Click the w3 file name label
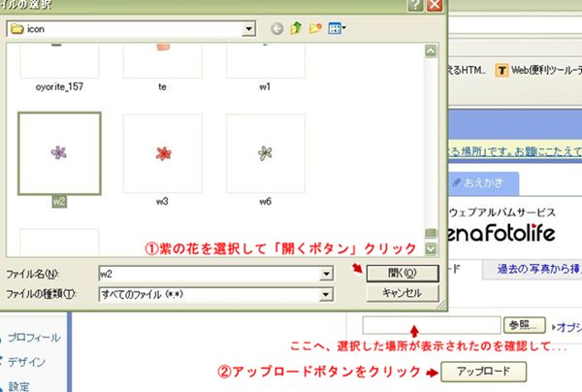Image resolution: width=582 pixels, height=392 pixels. pyautogui.click(x=162, y=202)
